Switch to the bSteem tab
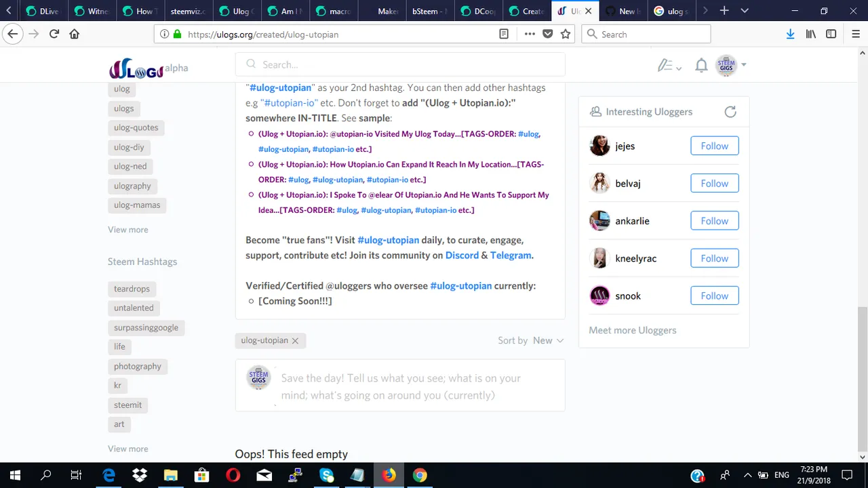 point(429,11)
